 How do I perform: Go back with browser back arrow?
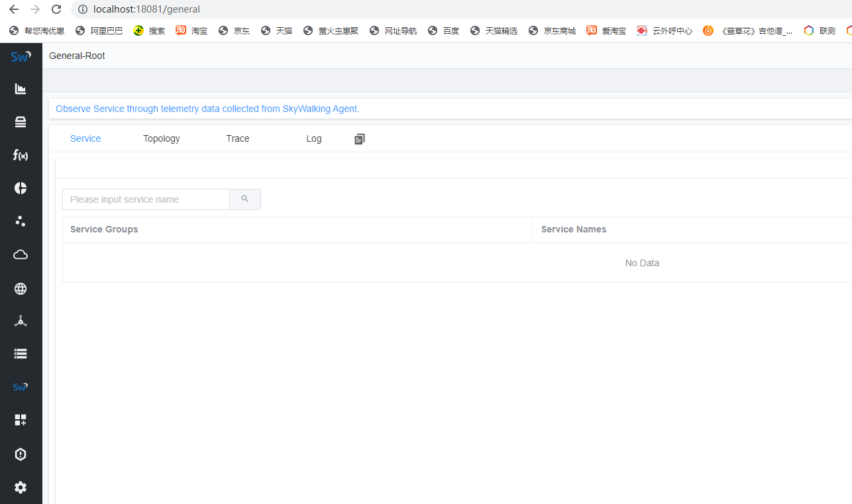tap(14, 9)
